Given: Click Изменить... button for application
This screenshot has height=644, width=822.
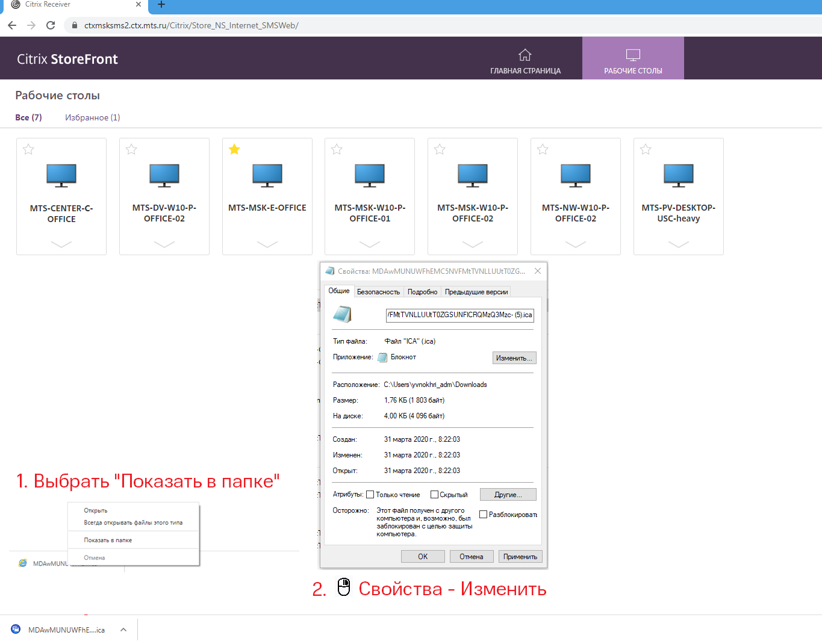Looking at the screenshot, I should point(514,358).
